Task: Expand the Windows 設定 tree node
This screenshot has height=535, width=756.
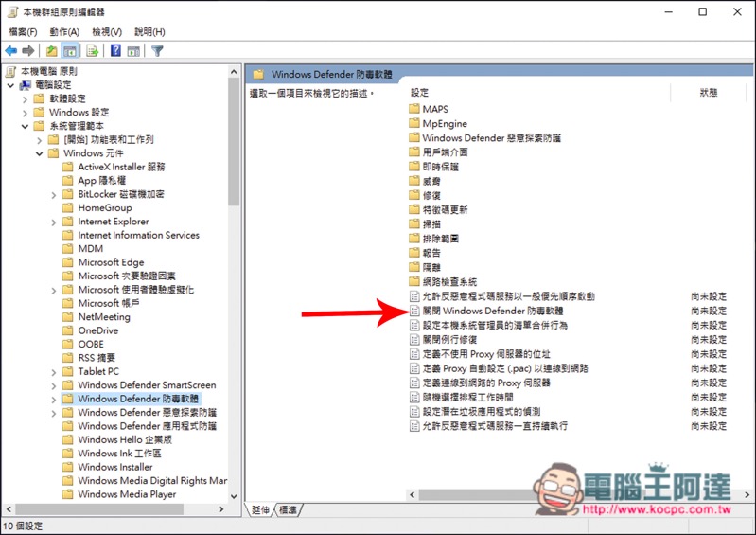Action: coord(25,113)
